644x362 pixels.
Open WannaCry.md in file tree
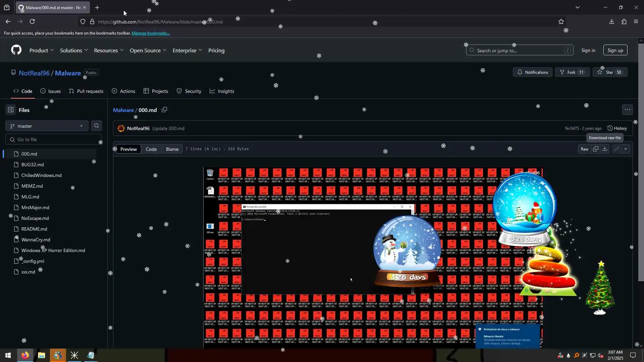click(36, 240)
